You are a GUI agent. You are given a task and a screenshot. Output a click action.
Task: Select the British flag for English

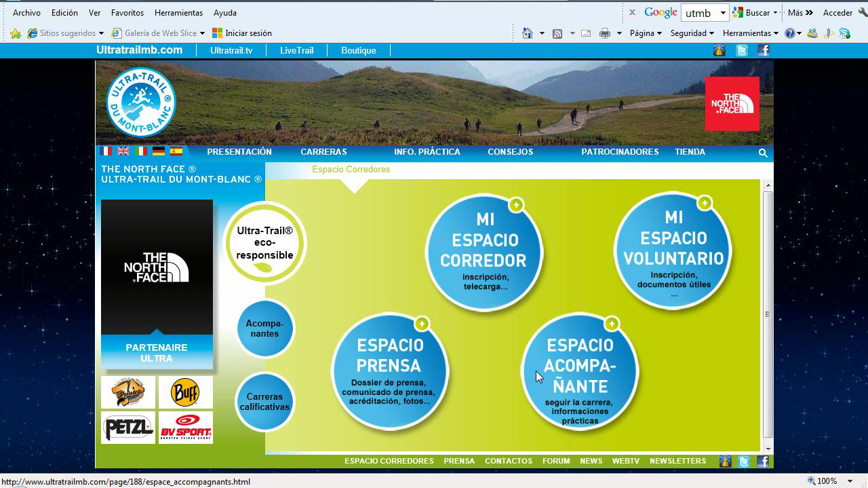coord(123,151)
